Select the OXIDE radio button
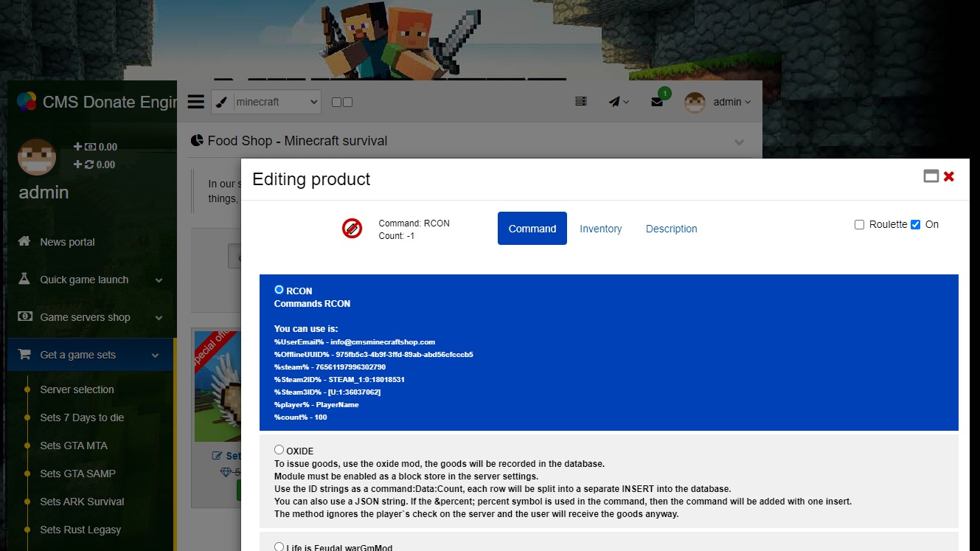Image resolution: width=980 pixels, height=551 pixels. (x=279, y=450)
